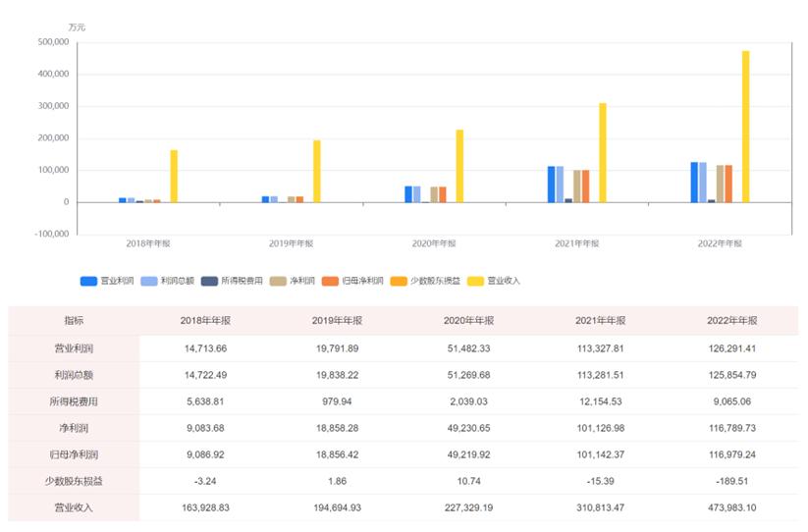
Task: Select the 营业收入 row label in table
Action: (x=74, y=506)
